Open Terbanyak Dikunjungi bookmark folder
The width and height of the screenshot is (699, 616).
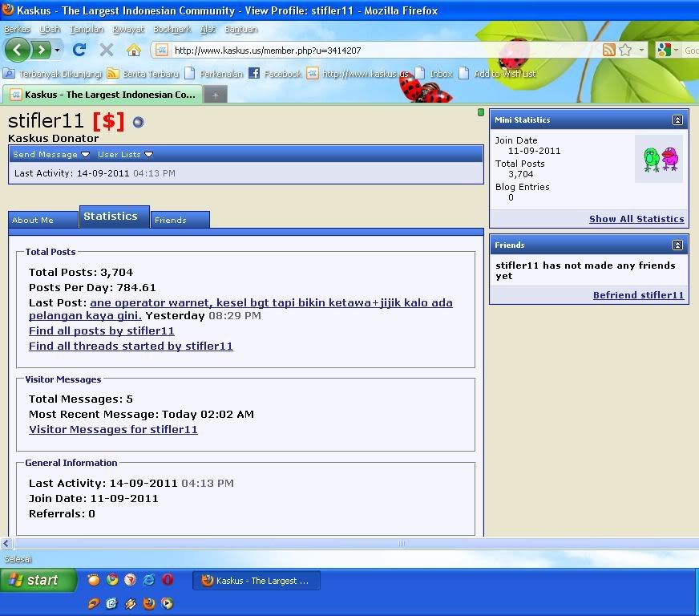(53, 74)
